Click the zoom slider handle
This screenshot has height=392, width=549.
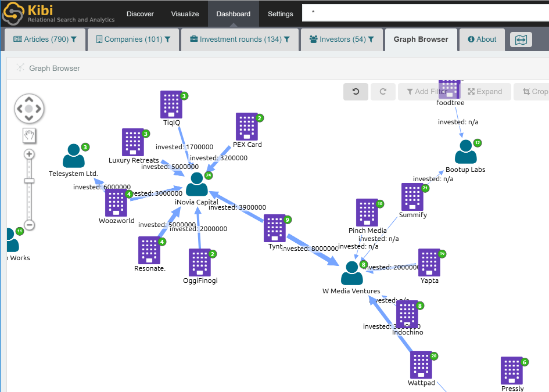pos(29,181)
